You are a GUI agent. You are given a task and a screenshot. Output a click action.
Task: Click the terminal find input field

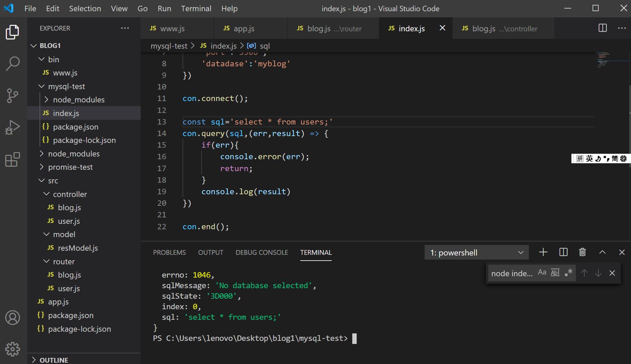(511, 274)
